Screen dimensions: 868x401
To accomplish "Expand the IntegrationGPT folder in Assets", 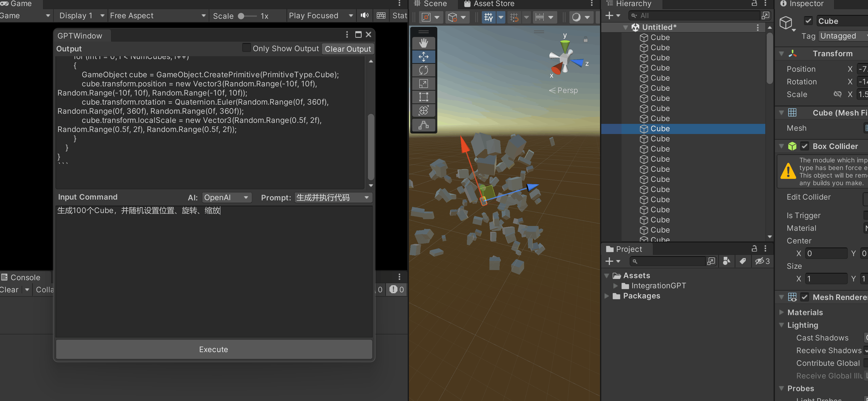I will (x=615, y=286).
